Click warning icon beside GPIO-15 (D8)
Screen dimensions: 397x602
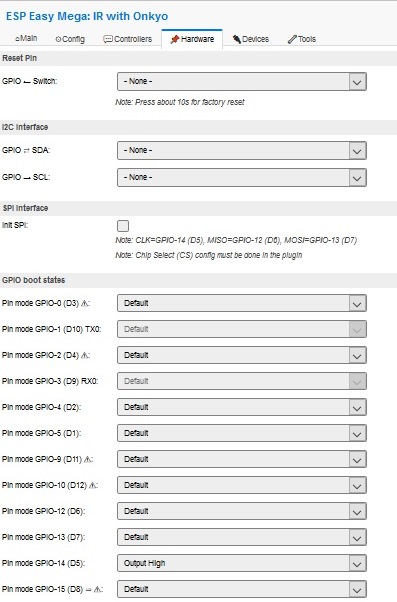click(97, 589)
